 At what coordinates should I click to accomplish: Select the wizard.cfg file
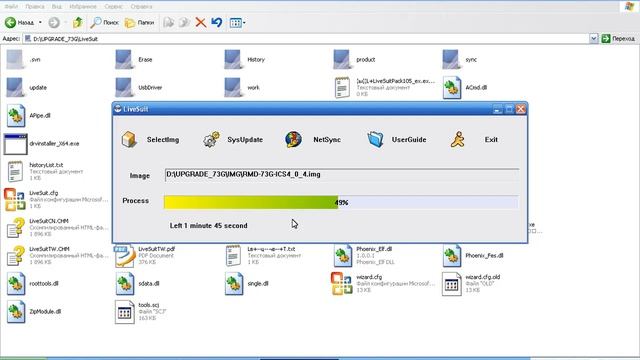pyautogui.click(x=383, y=284)
